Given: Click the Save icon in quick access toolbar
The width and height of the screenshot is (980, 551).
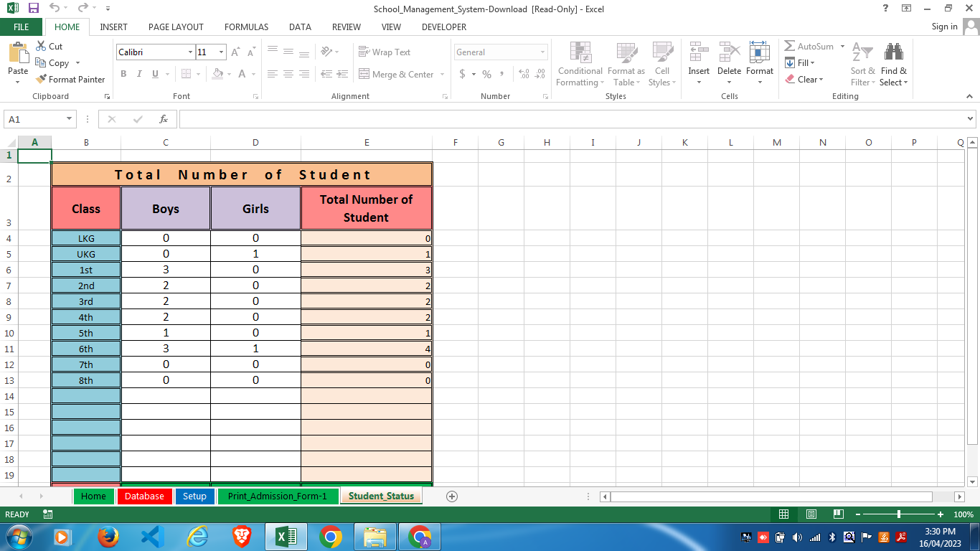Looking at the screenshot, I should [x=34, y=9].
